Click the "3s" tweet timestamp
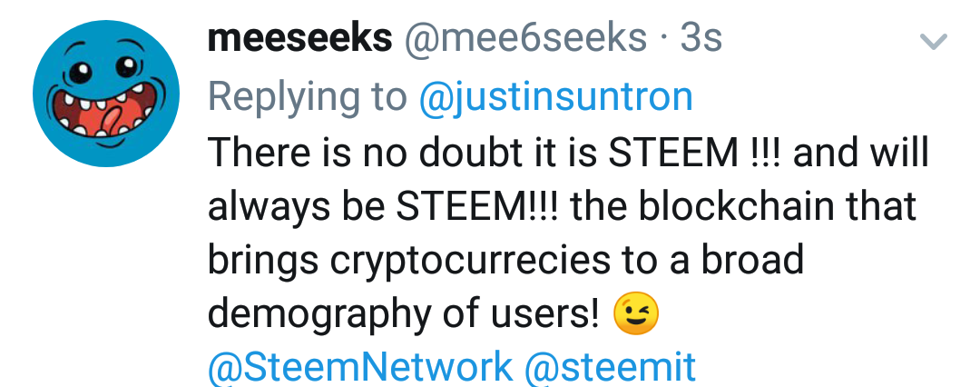Viewport: 980px width, 387px height. coord(701,40)
